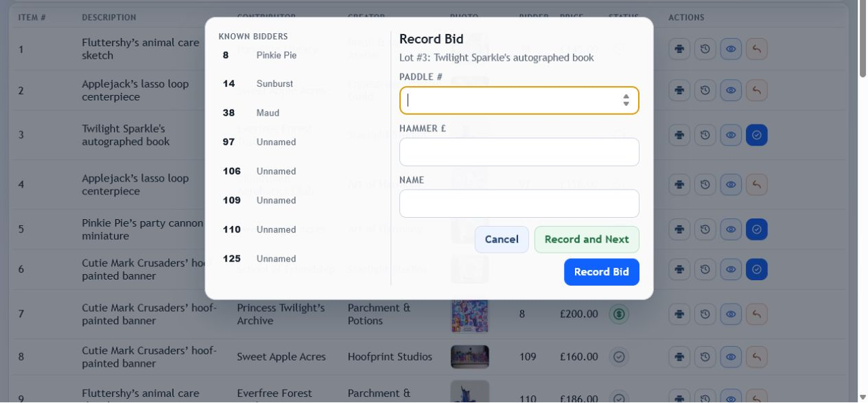Click the item 7 photo thumbnail

pos(469,315)
